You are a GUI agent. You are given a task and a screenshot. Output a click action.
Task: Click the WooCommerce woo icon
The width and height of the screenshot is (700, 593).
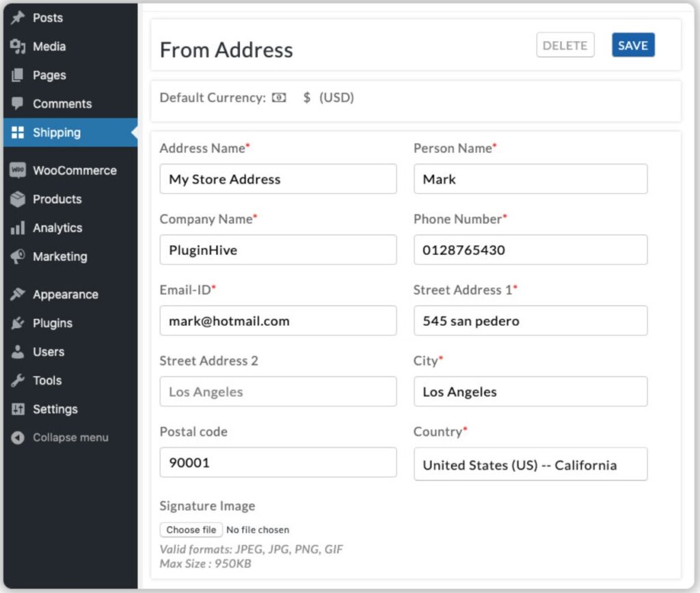(17, 170)
